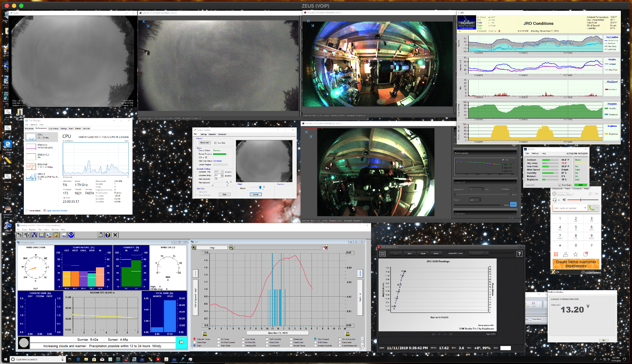Click the NOAA icon in WeatherLink toolbar
This screenshot has height=364, width=632.
point(71,235)
